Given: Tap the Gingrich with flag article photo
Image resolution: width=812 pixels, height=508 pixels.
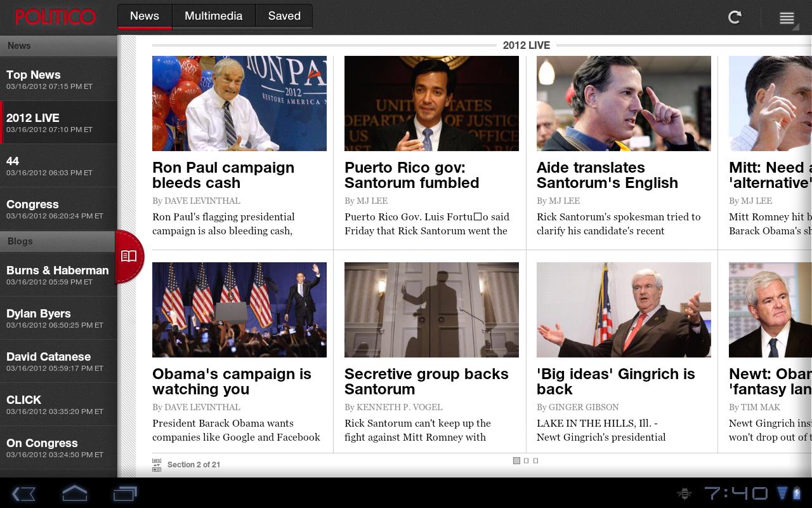Looking at the screenshot, I should (x=624, y=310).
